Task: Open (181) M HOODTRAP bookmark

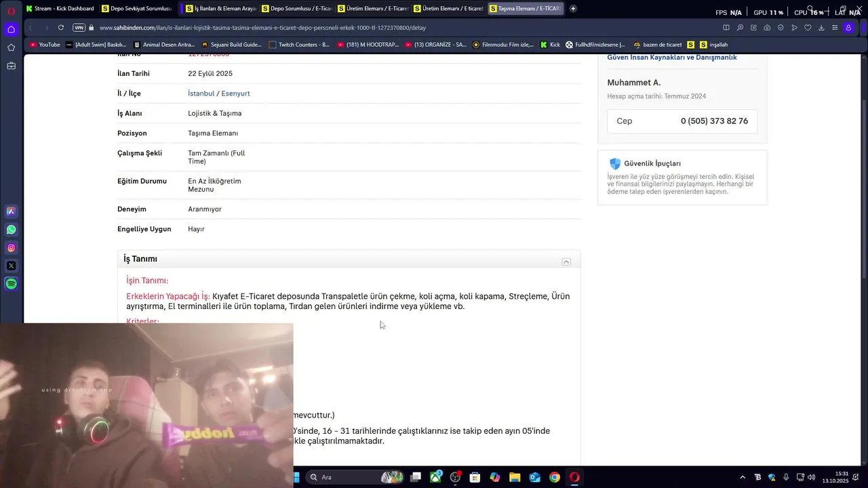Action: (367, 45)
